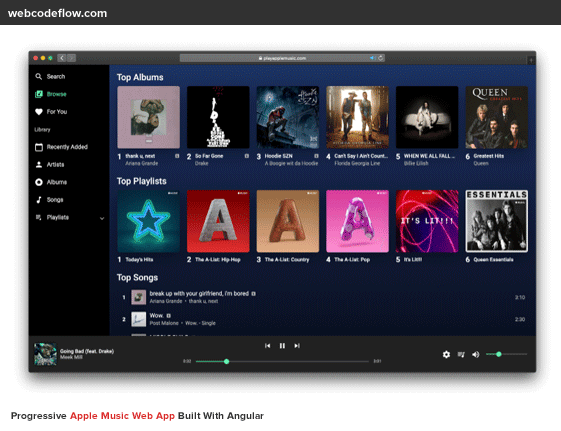The height and width of the screenshot is (431, 561).
Task: Click the Songs music note icon
Action: click(x=39, y=200)
